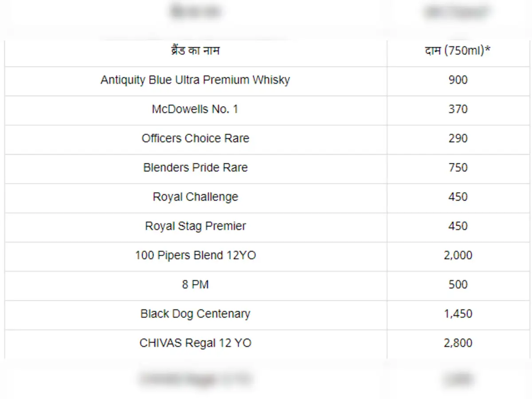Select Blenders Pride Rare brand name

coord(195,168)
